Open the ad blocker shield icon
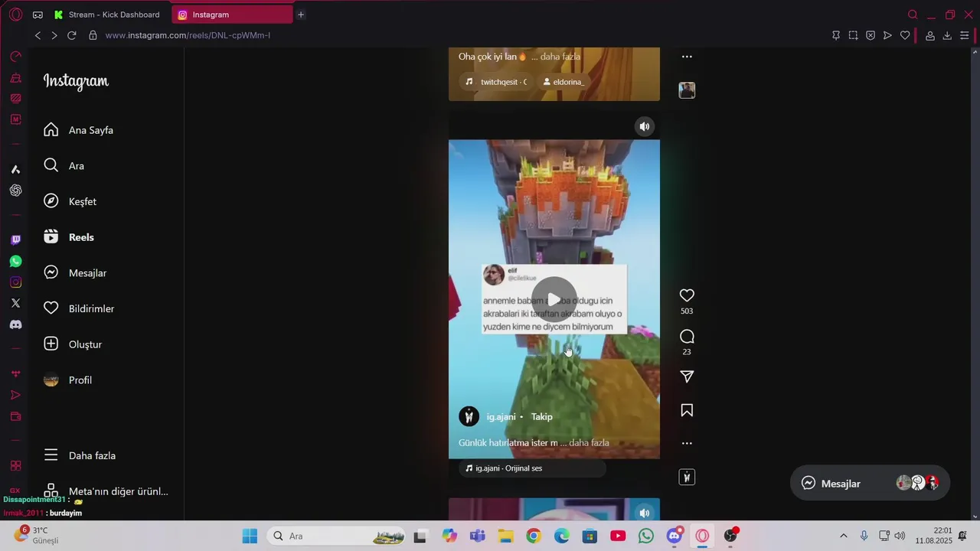 coord(871,35)
